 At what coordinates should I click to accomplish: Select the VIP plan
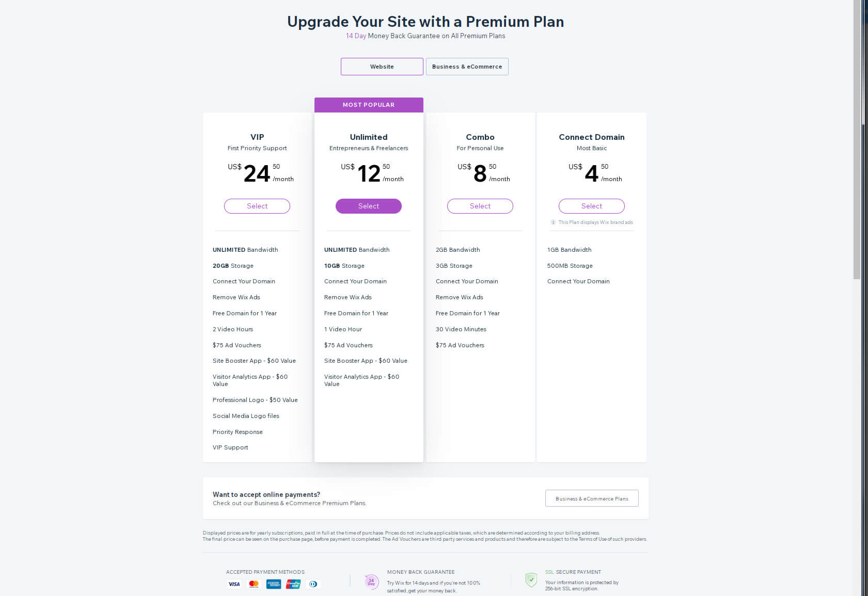(257, 206)
